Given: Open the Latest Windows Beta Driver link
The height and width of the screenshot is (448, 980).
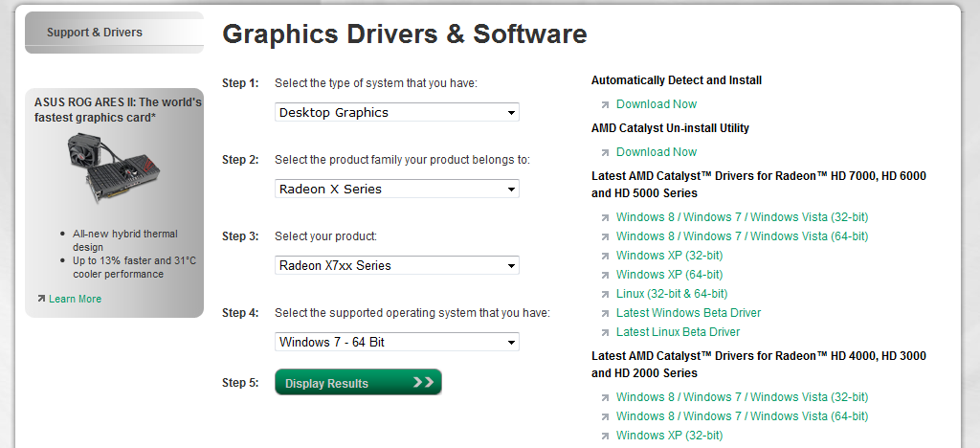Looking at the screenshot, I should tap(689, 312).
